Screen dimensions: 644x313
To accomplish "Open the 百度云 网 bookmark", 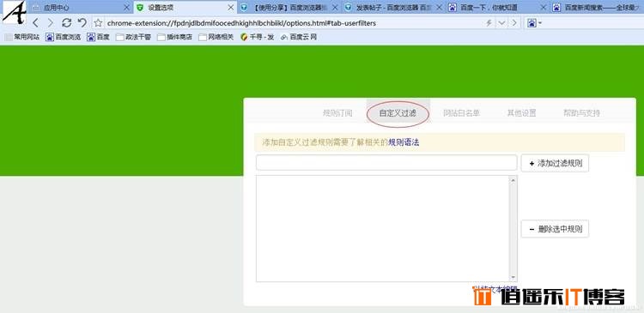I will click(299, 37).
